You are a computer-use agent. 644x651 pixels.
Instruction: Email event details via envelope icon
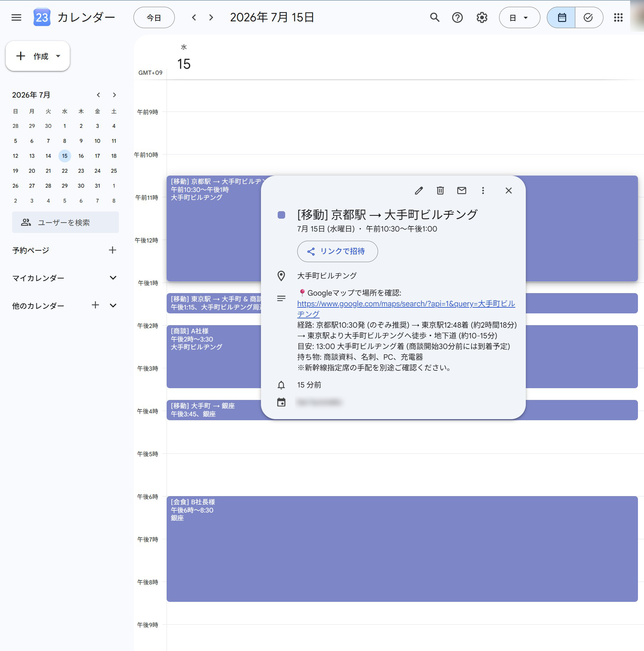[461, 191]
